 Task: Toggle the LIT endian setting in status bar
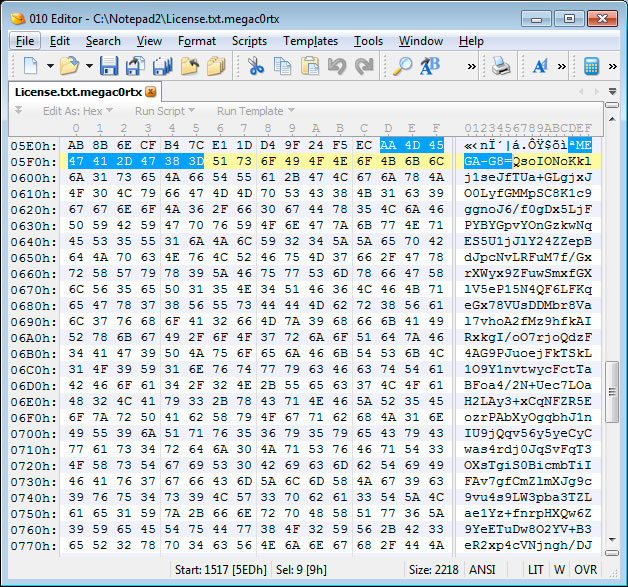coord(535,569)
